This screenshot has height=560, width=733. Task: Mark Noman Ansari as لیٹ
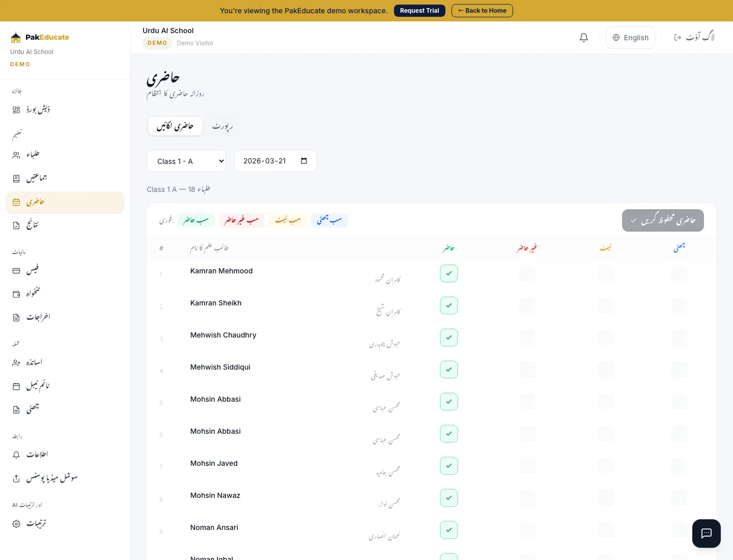(605, 529)
